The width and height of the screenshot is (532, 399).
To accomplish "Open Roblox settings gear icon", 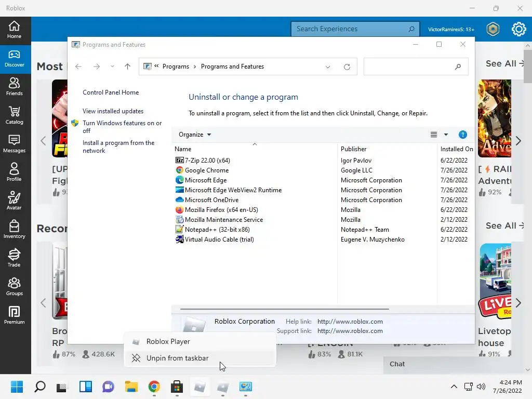I will click(x=519, y=29).
